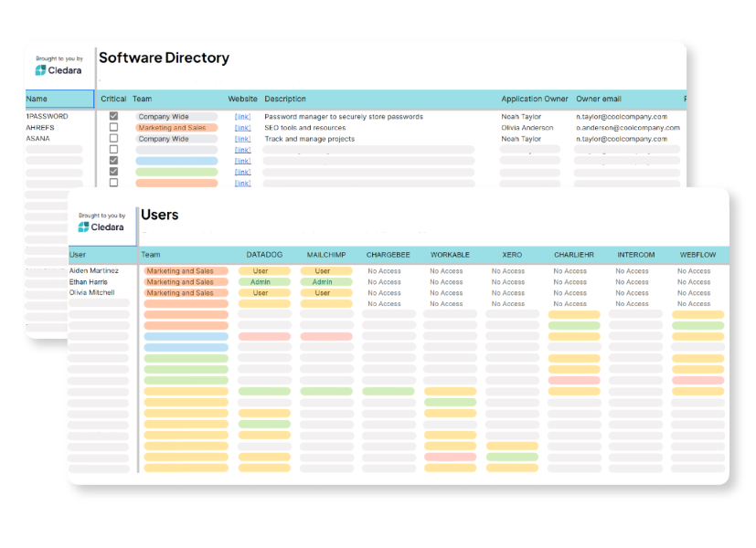Expand Ethan Harris's MAILCHIMP Admin dropdown

pos(325,282)
